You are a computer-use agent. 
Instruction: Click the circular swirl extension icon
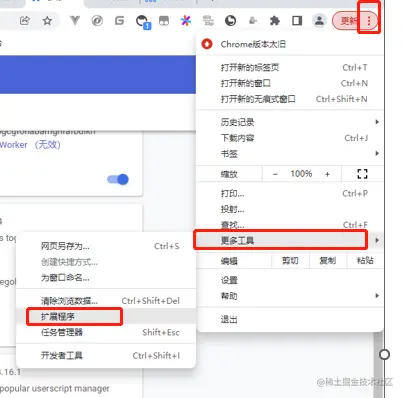click(x=97, y=21)
